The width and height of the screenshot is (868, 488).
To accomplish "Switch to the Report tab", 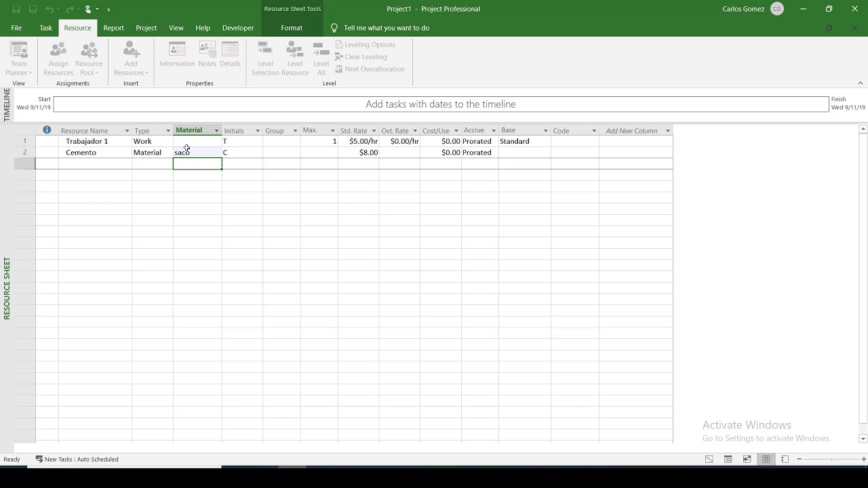I will [x=113, y=28].
